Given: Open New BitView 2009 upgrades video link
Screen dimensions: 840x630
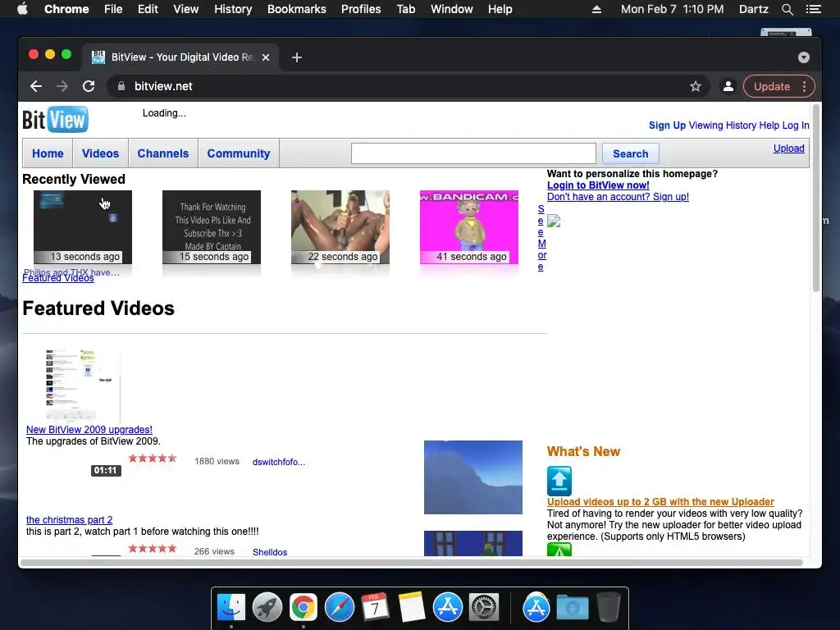Looking at the screenshot, I should [x=89, y=430].
